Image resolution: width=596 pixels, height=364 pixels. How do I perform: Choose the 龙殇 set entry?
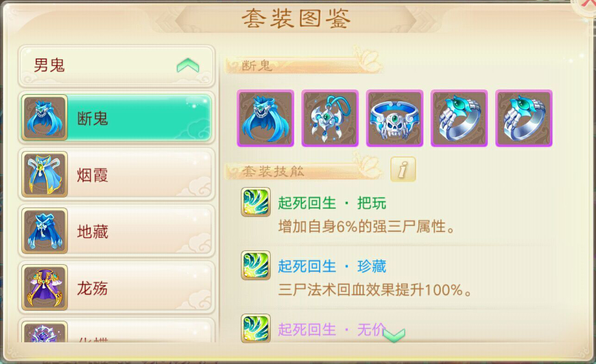click(x=116, y=288)
